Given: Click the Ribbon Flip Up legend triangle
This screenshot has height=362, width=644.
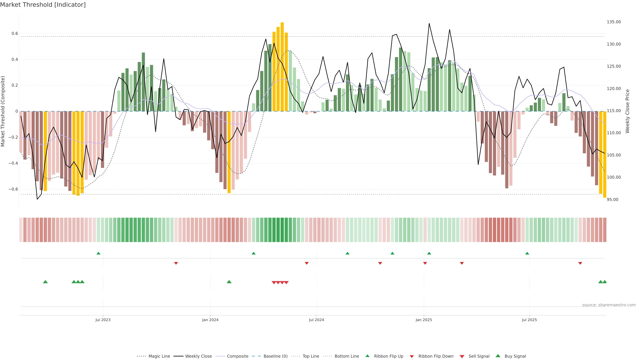Looking at the screenshot, I should click(x=367, y=356).
